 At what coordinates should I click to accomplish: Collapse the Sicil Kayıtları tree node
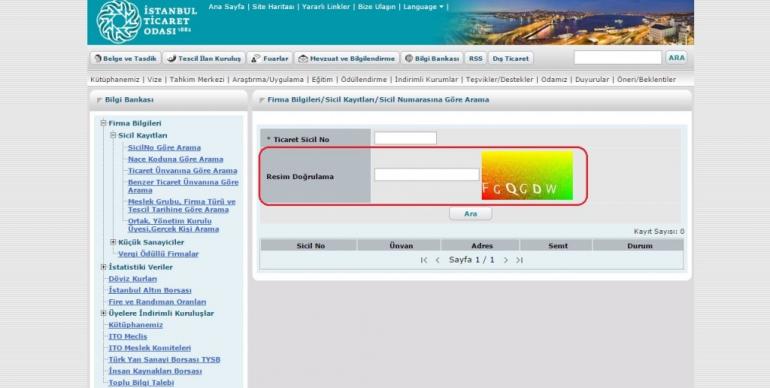(x=113, y=135)
